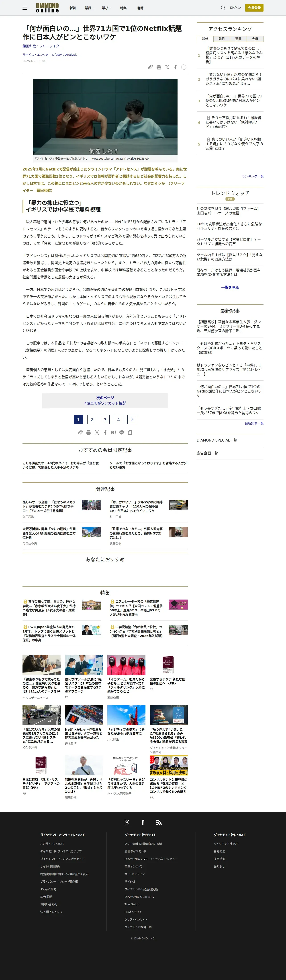Viewport: 286px width, 980px height.
Task: Open the more-options ellipsis circle icon
Action: (184, 67)
